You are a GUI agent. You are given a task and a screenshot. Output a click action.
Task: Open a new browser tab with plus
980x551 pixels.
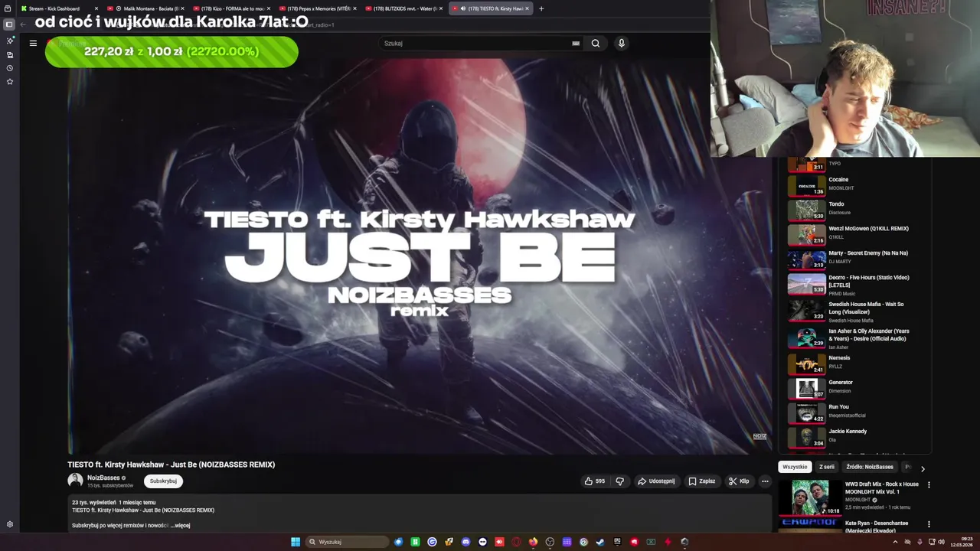[x=541, y=8]
